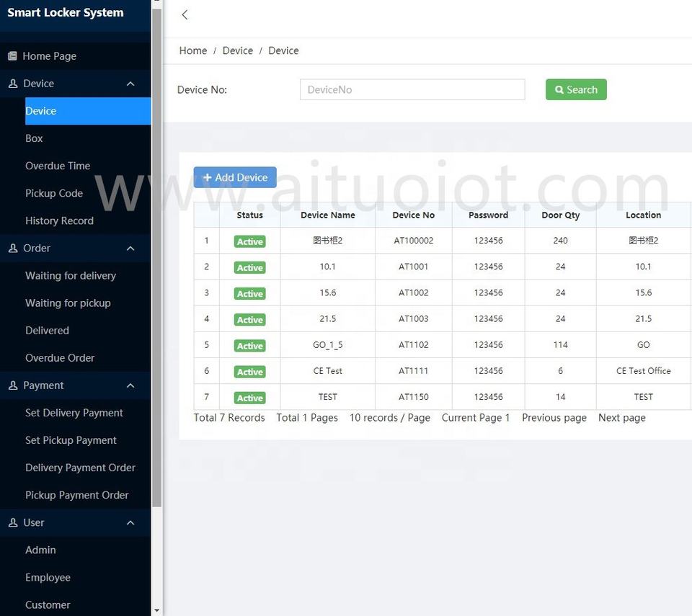Click the back arrow icon at top

pos(185,14)
